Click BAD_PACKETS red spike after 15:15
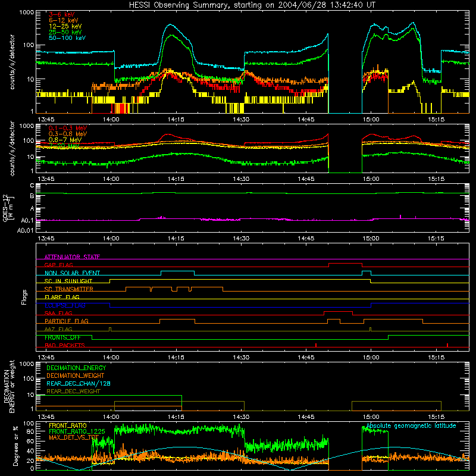The height and width of the screenshot is (476, 476). [447, 345]
